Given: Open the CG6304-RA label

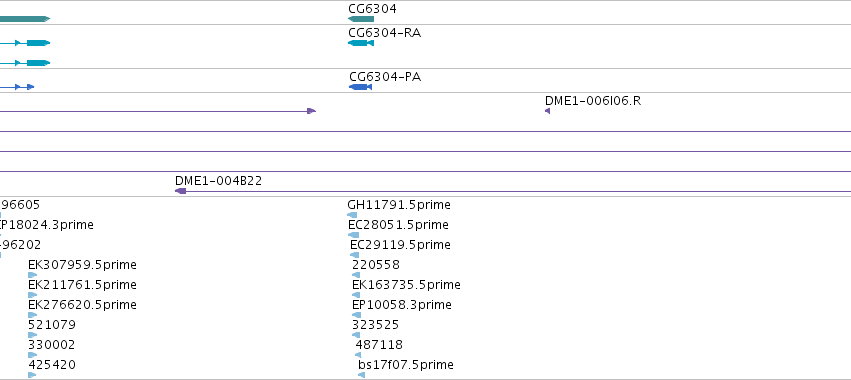Looking at the screenshot, I should (385, 33).
